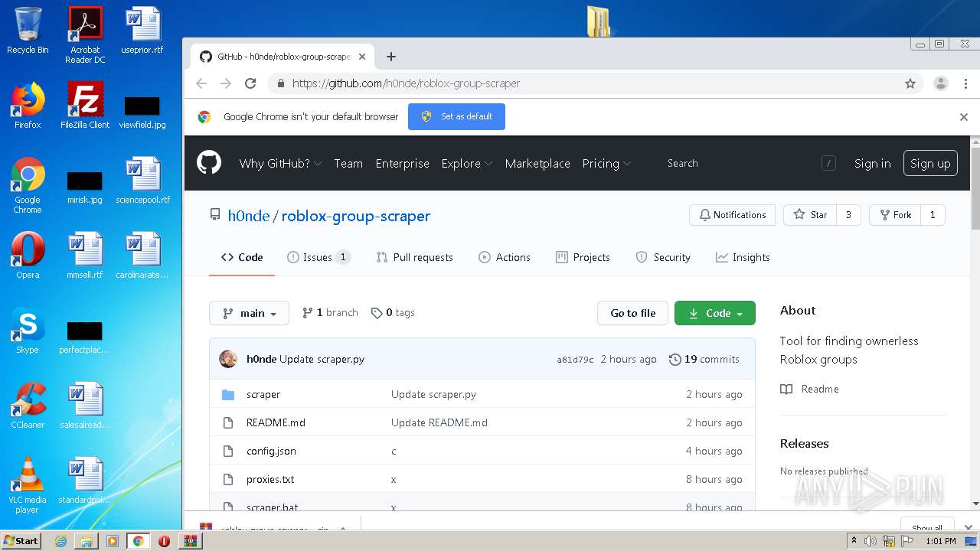The width and height of the screenshot is (980, 551).
Task: Open latest commit message Update scraper.py
Action: click(322, 359)
